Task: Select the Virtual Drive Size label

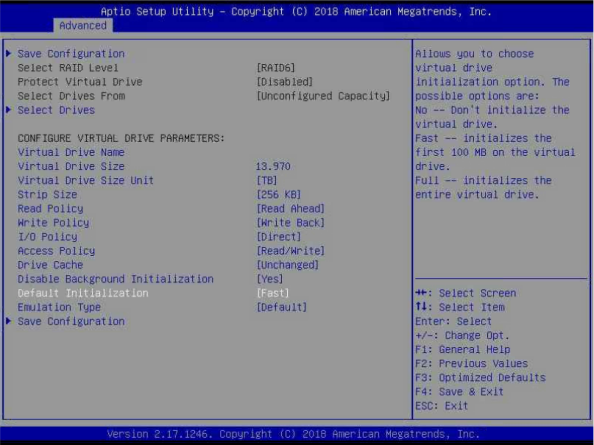Action: point(71,166)
